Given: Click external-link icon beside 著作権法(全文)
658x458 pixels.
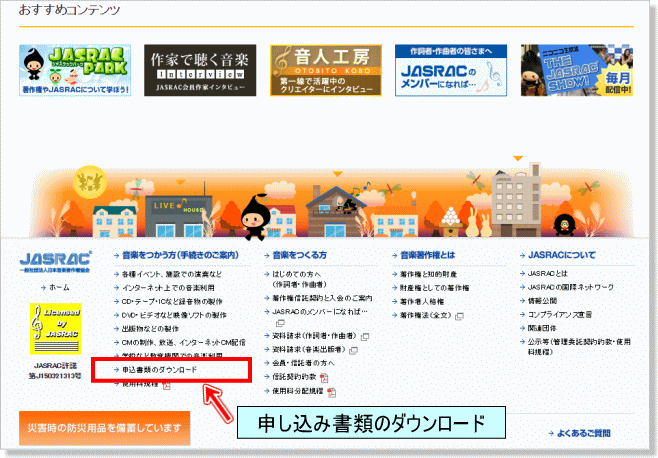Looking at the screenshot, I should (460, 316).
